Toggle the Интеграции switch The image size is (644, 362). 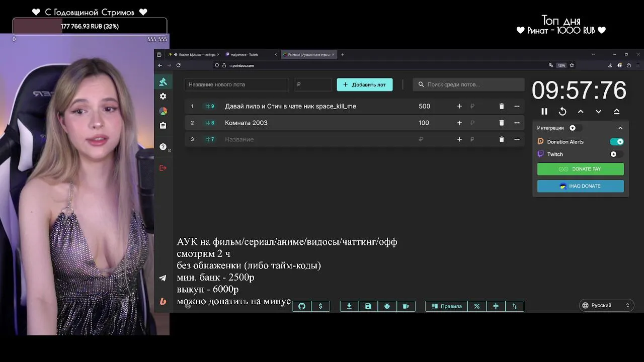coord(575,128)
